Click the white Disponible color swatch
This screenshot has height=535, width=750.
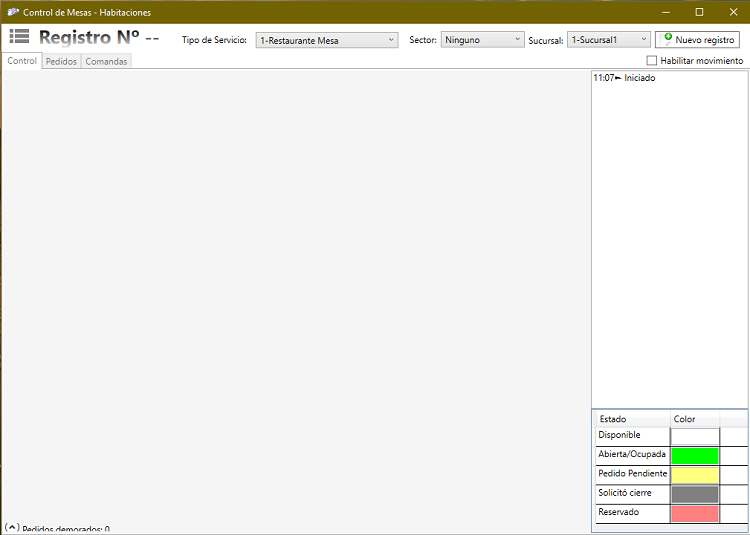(x=695, y=437)
